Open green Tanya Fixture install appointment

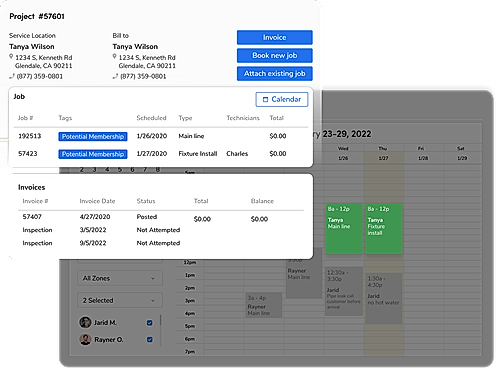[384, 229]
